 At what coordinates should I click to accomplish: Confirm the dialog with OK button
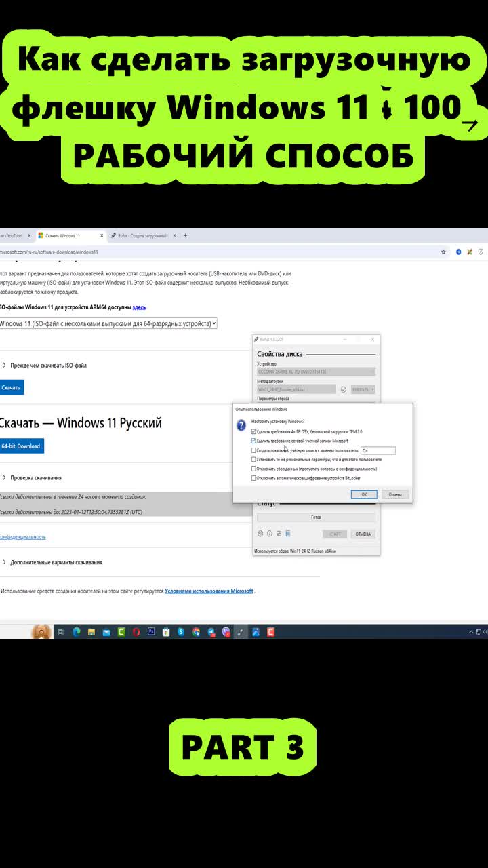[364, 494]
